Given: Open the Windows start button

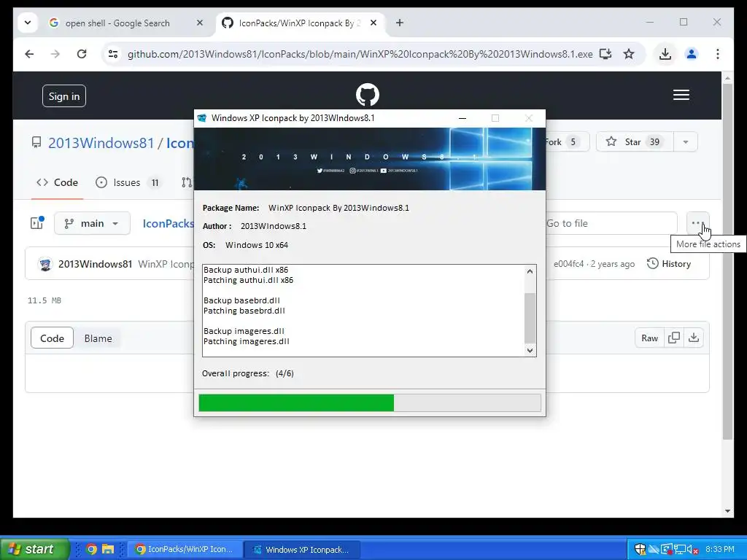Looking at the screenshot, I should point(34,549).
